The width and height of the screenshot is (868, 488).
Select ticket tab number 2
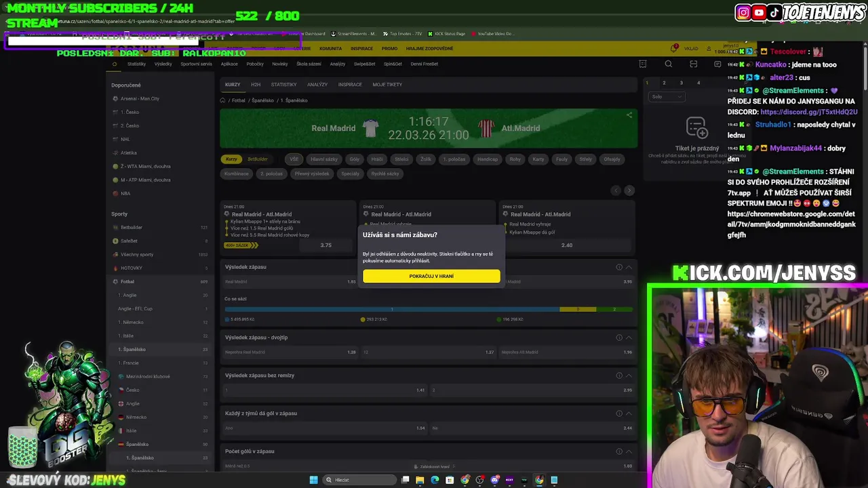[x=664, y=83]
